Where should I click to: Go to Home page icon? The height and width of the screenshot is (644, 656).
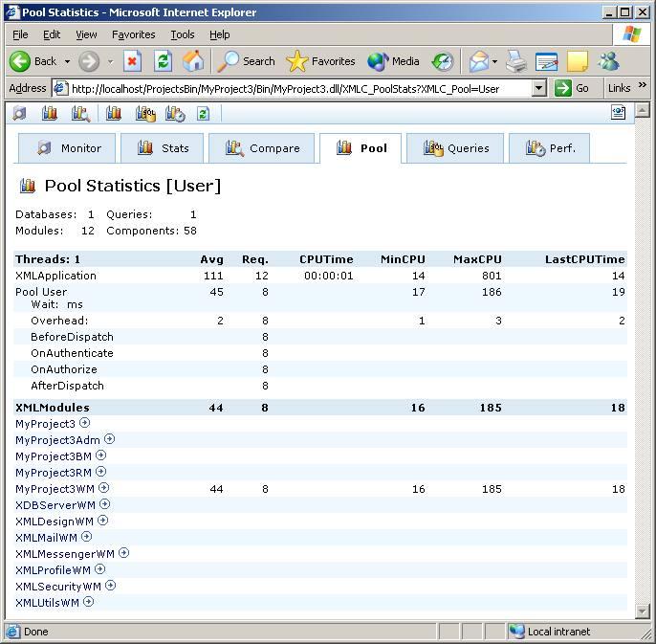point(193,61)
